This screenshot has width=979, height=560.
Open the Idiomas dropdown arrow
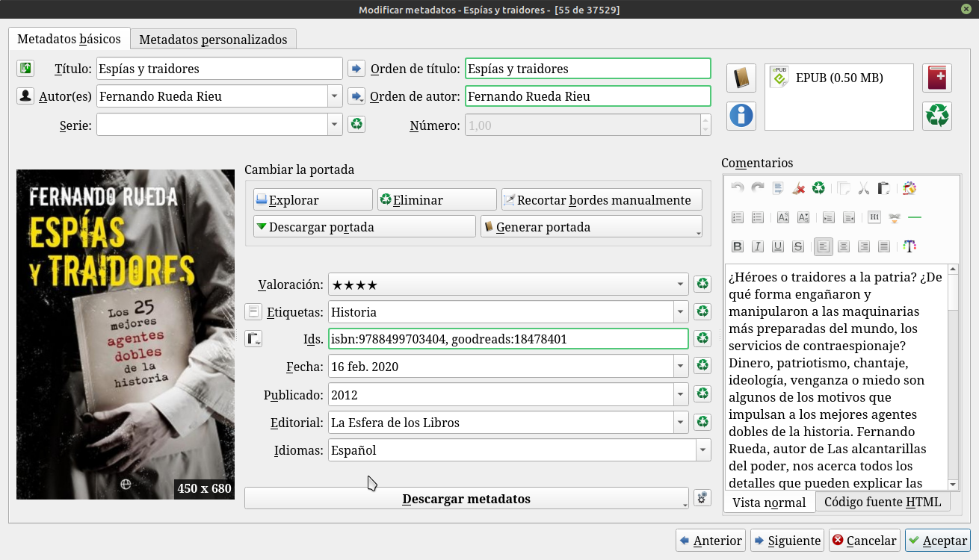[x=702, y=450]
